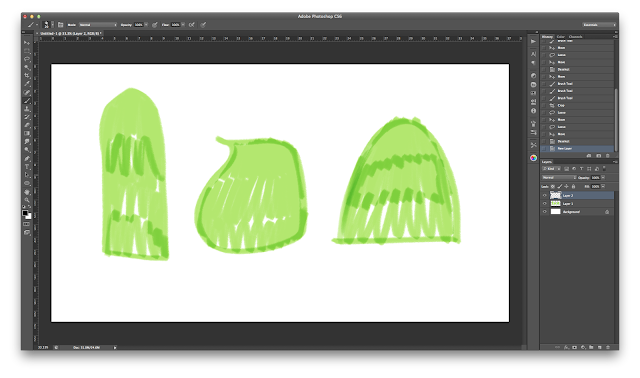Activate the Eyedropper tool
Screen dimensions: 640x378
point(27,84)
